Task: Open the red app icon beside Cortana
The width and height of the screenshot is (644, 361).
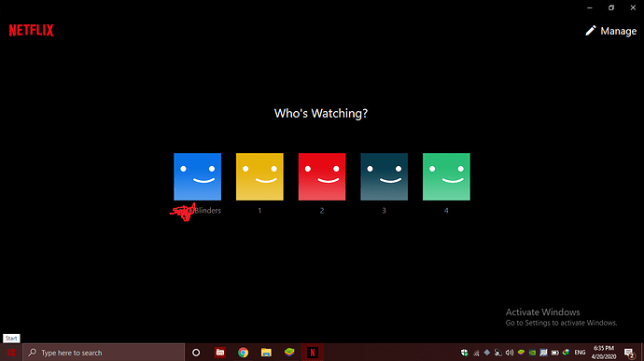Action: [220, 353]
